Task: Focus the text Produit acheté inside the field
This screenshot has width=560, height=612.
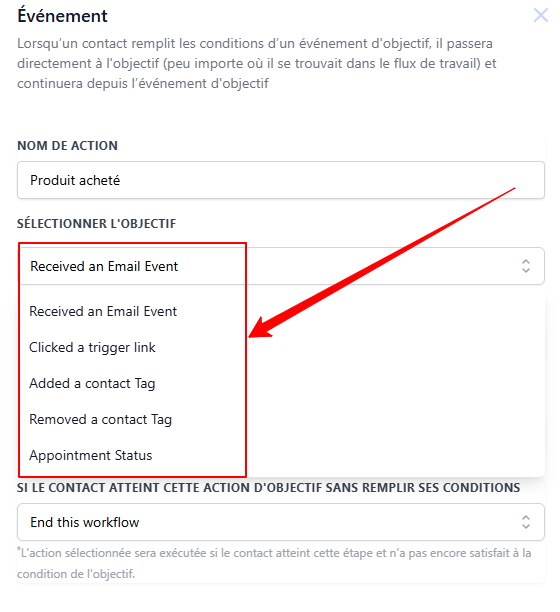Action: click(x=75, y=180)
